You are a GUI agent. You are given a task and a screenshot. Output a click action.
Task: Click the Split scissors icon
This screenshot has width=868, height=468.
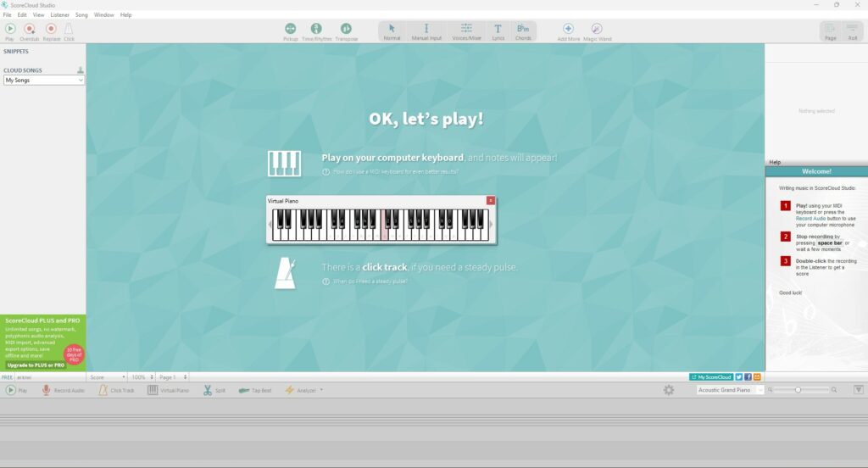pyautogui.click(x=208, y=390)
